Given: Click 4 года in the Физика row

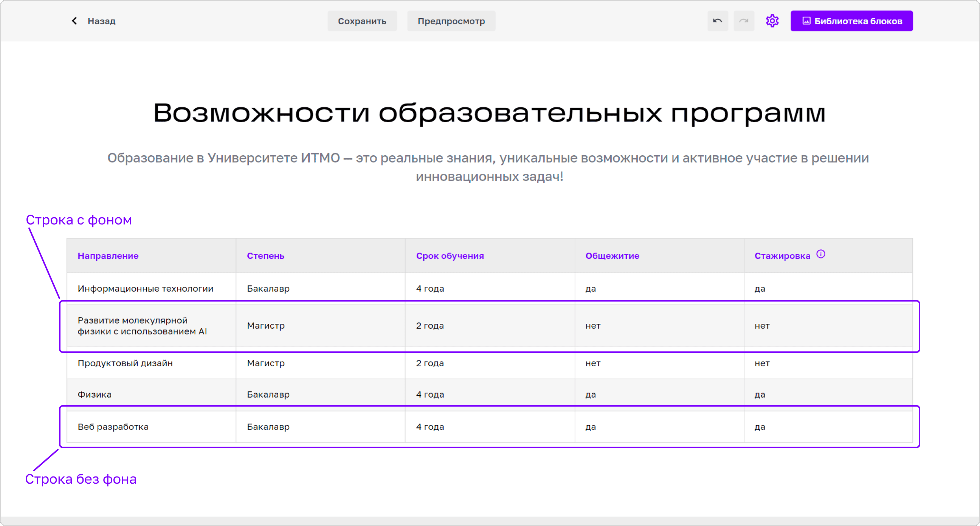Looking at the screenshot, I should pos(430,394).
